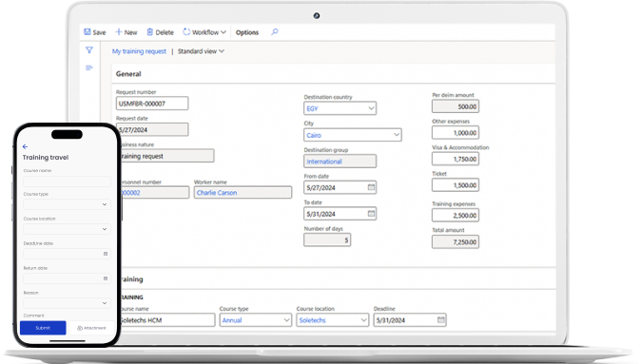This screenshot has height=364, width=639.
Task: Open the Course type dropdown on phone
Action: pyautogui.click(x=67, y=204)
